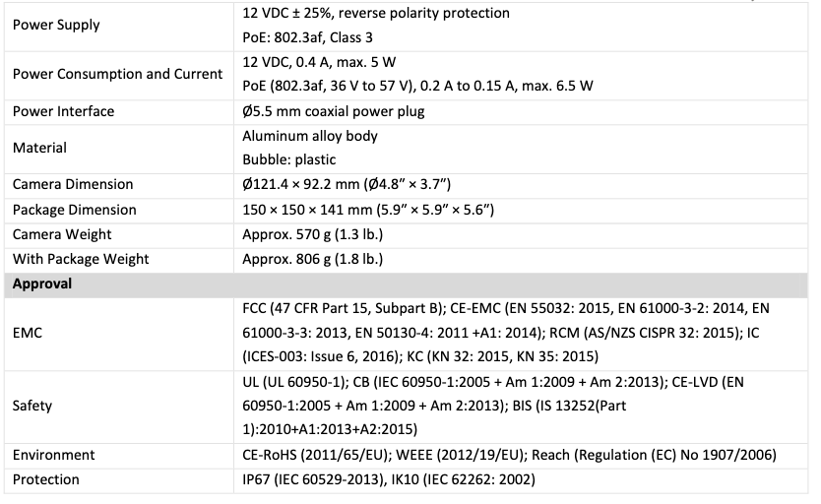The height and width of the screenshot is (504, 821).
Task: Click the Power Interface row label
Action: [63, 111]
